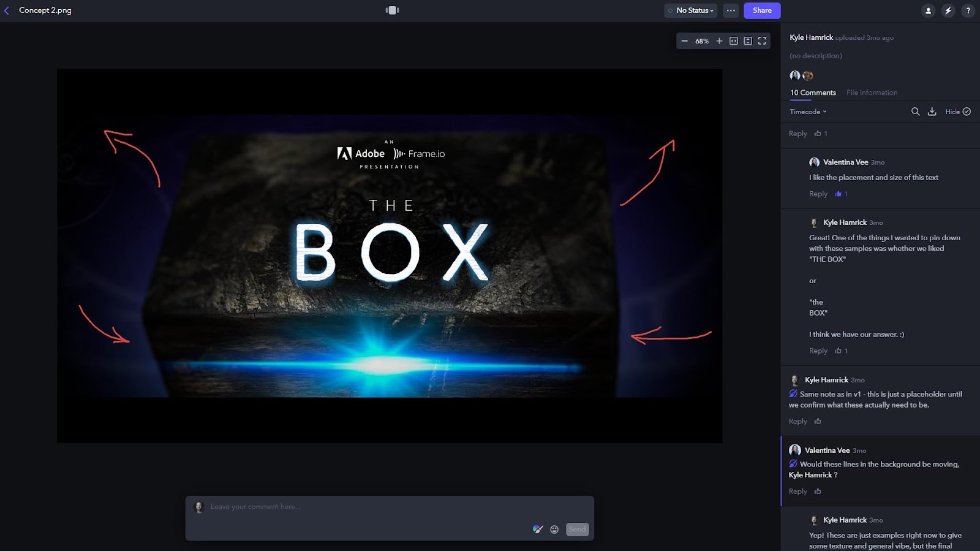Toggle Hide completed comments
The width and height of the screenshot is (980, 551).
click(x=958, y=112)
